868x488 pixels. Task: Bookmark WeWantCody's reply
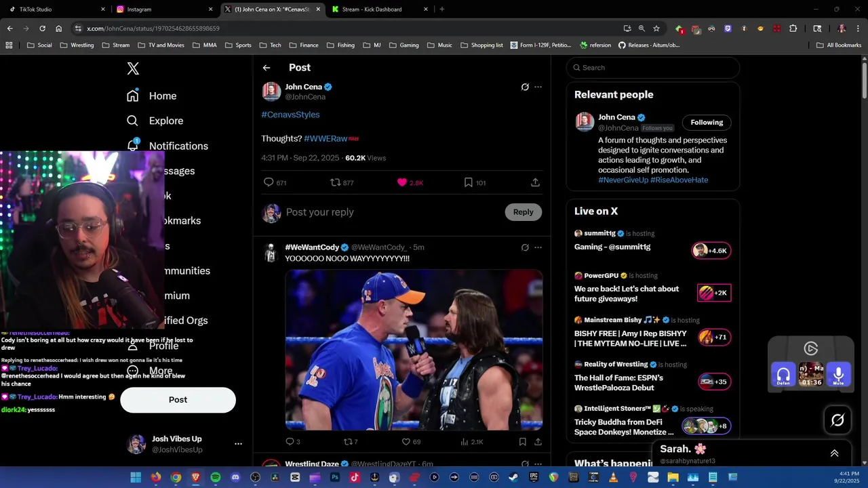pos(522,441)
